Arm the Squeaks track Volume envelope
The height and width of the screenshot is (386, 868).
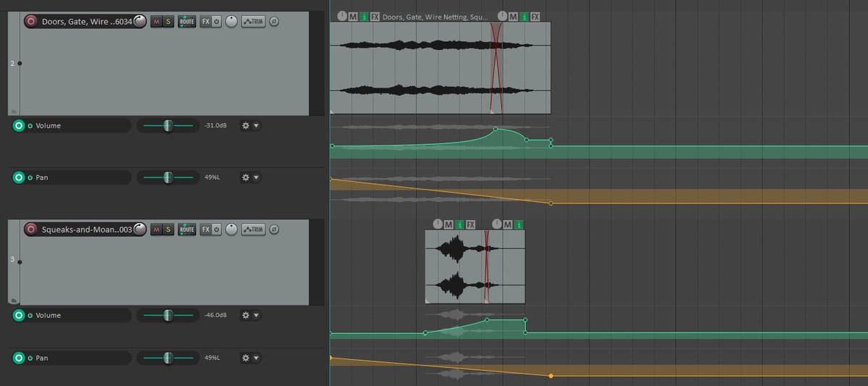click(19, 315)
